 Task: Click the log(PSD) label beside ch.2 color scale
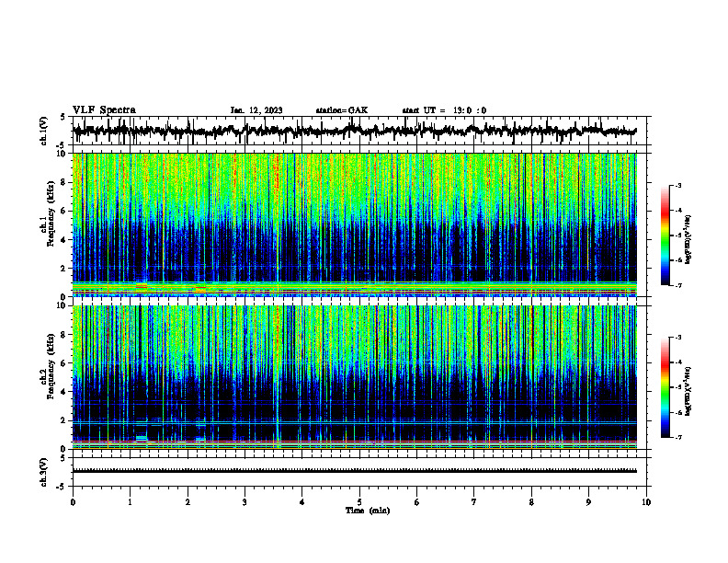688,391
